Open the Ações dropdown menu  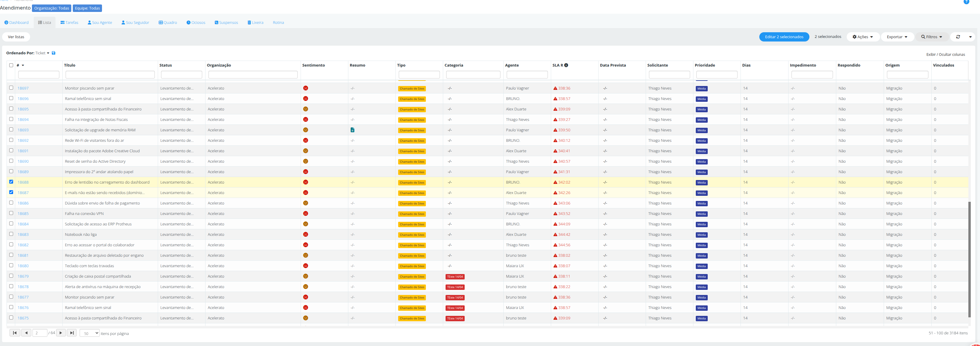(863, 37)
